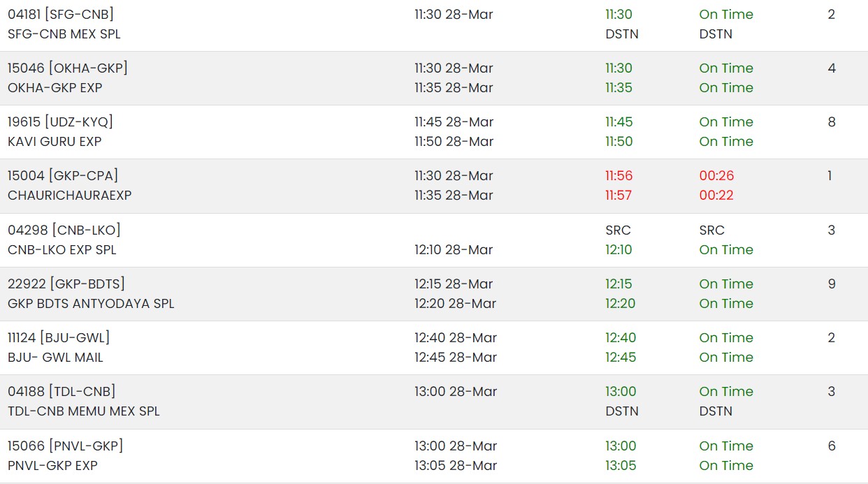The height and width of the screenshot is (484, 868).
Task: Select train 04181 [SFG-CNB] entry
Action: 61,14
